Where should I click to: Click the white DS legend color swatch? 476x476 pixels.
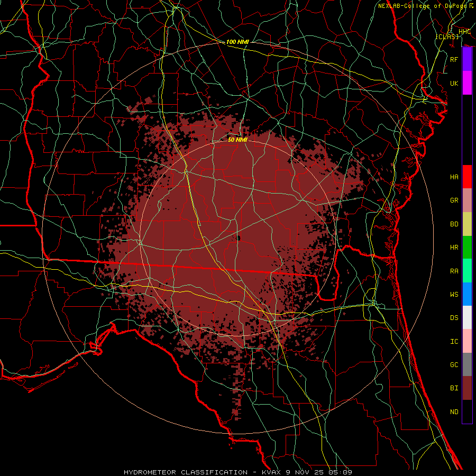coord(467,317)
